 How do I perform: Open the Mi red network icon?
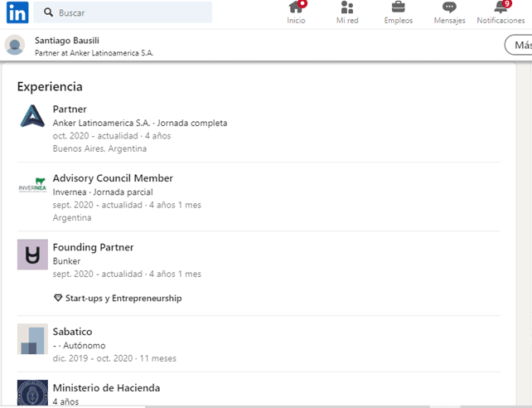(x=347, y=7)
